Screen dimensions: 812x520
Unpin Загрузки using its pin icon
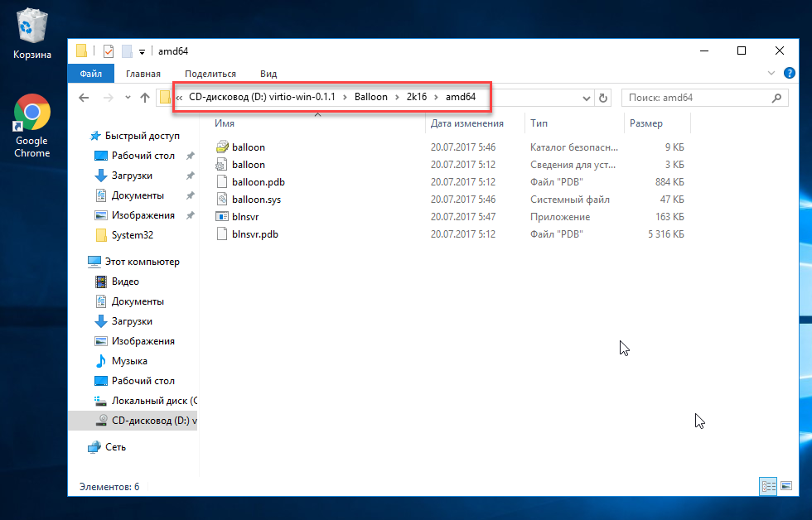click(x=191, y=176)
